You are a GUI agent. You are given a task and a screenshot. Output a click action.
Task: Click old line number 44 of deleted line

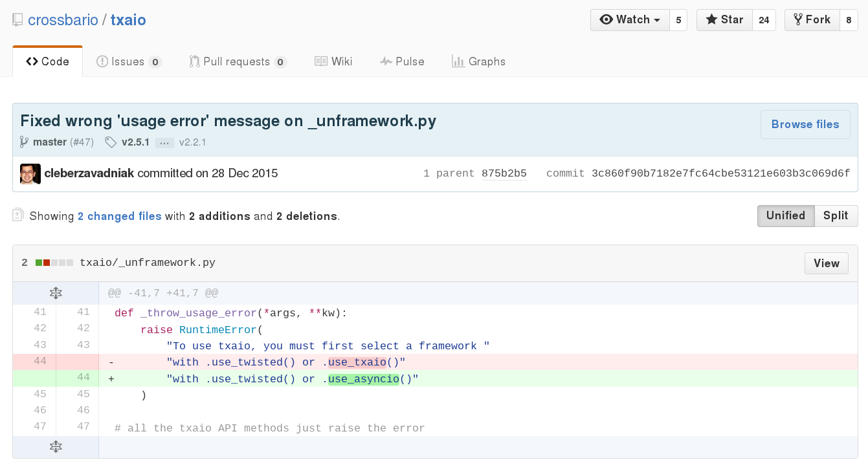[34, 361]
